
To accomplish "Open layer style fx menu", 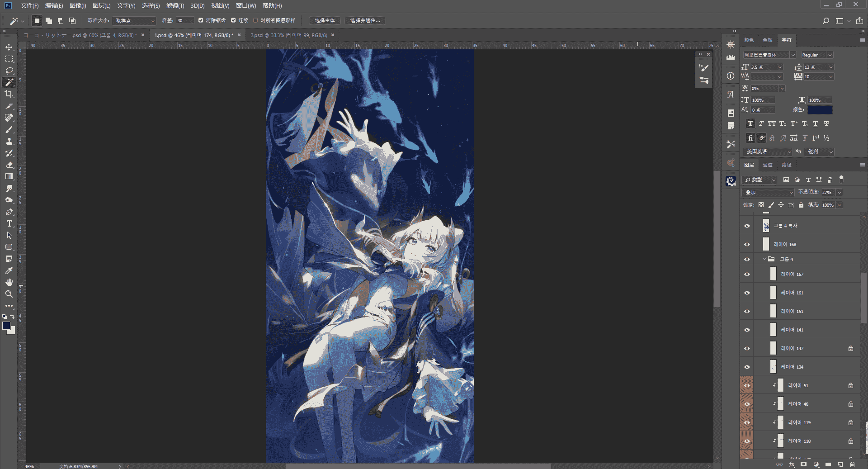I will tap(792, 464).
